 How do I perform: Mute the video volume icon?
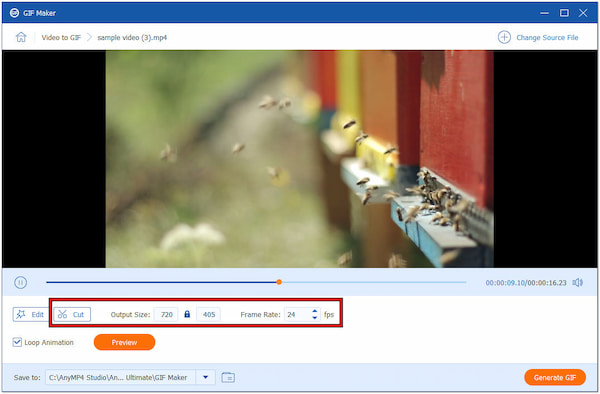click(577, 282)
